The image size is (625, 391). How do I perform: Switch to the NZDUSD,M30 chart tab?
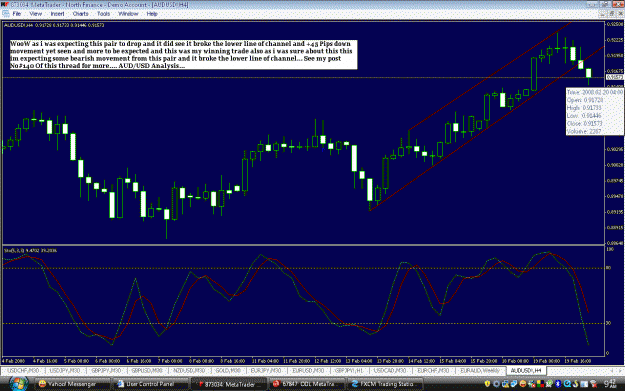[x=189, y=371]
